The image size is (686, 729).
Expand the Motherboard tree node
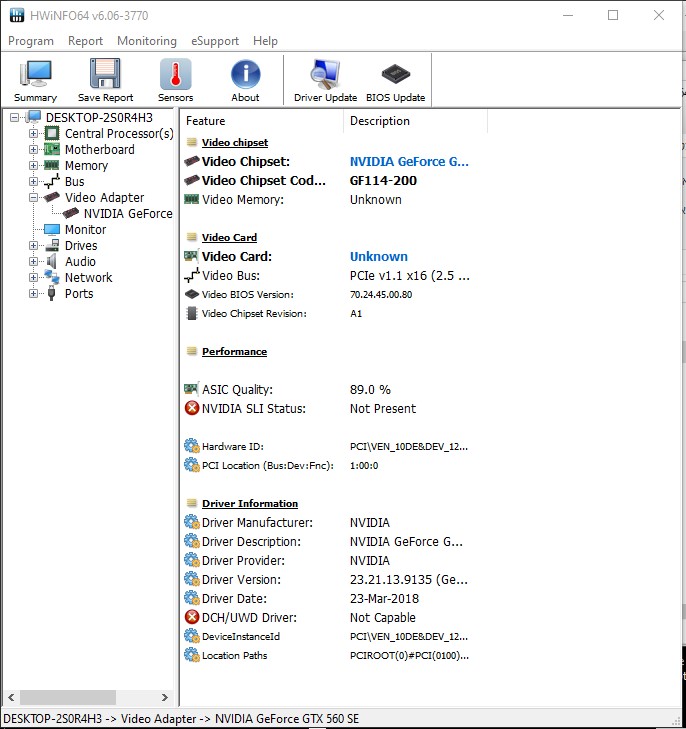(33, 150)
